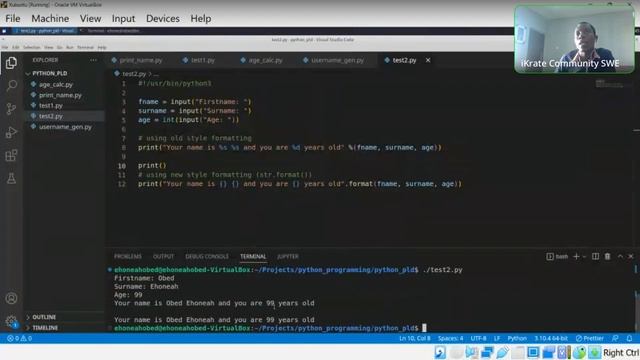Open the VirtualBox File menu
The image size is (640, 360).
tap(13, 18)
